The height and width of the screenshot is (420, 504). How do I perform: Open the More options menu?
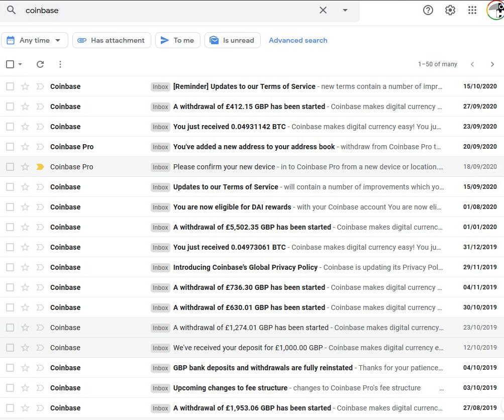click(60, 64)
